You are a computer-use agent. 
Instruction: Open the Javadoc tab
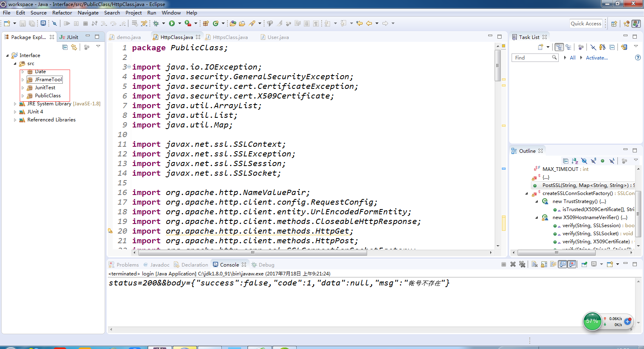click(x=156, y=265)
